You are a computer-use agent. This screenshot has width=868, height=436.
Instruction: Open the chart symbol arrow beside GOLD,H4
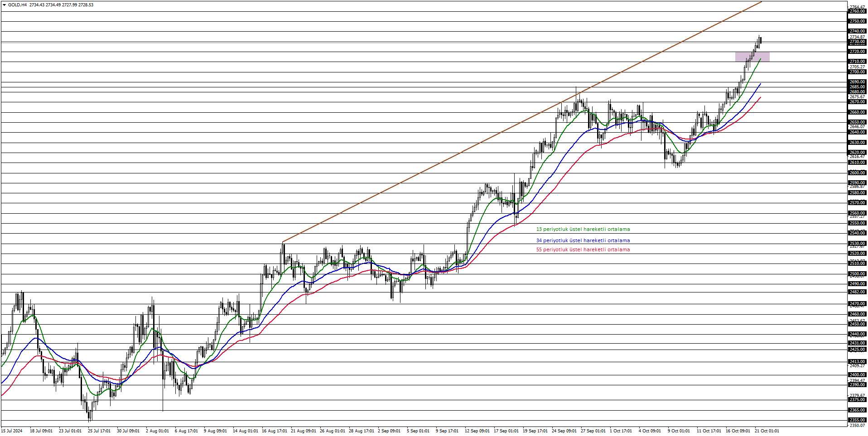point(4,5)
